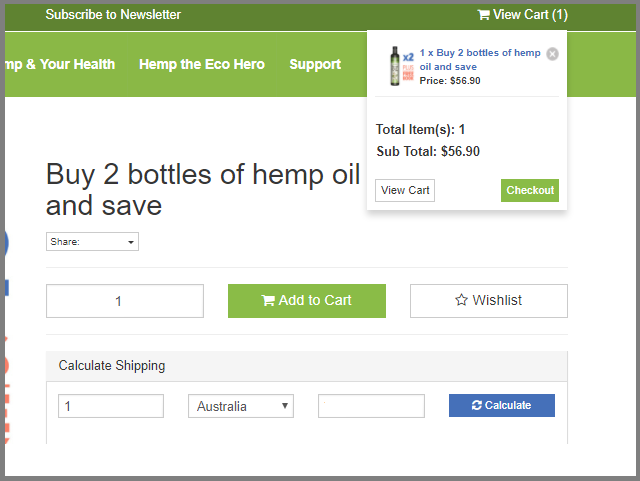
Task: Click the product quantity input field
Action: 125,301
